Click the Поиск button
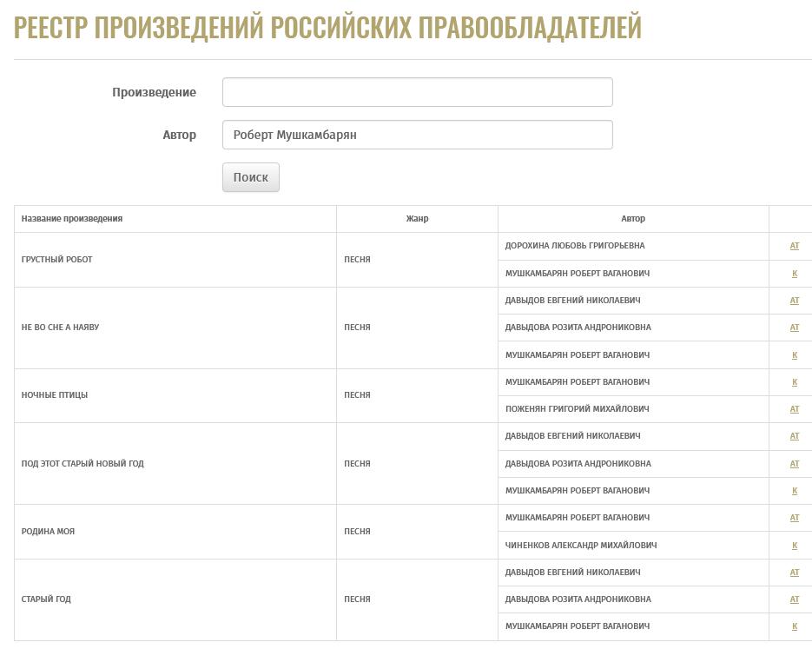Image resolution: width=812 pixels, height=649 pixels. 251,177
